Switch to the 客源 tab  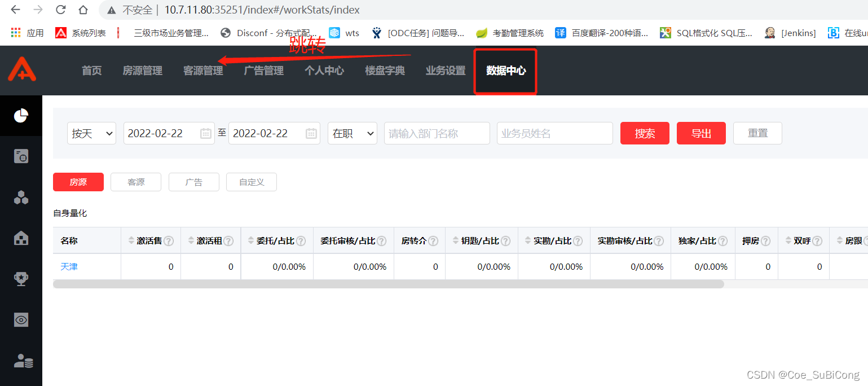(x=136, y=182)
